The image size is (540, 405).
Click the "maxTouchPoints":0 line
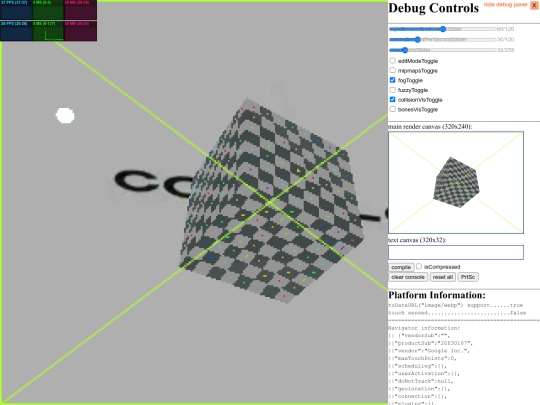pos(423,359)
